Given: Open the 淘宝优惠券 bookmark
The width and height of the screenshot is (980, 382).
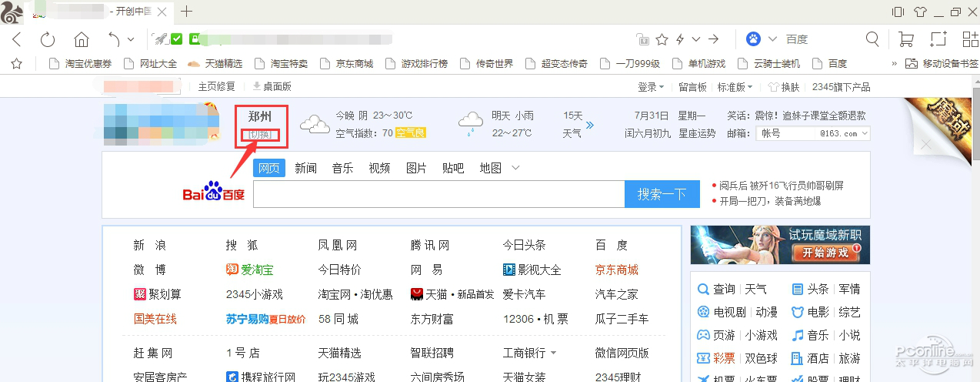Looking at the screenshot, I should coord(81,64).
